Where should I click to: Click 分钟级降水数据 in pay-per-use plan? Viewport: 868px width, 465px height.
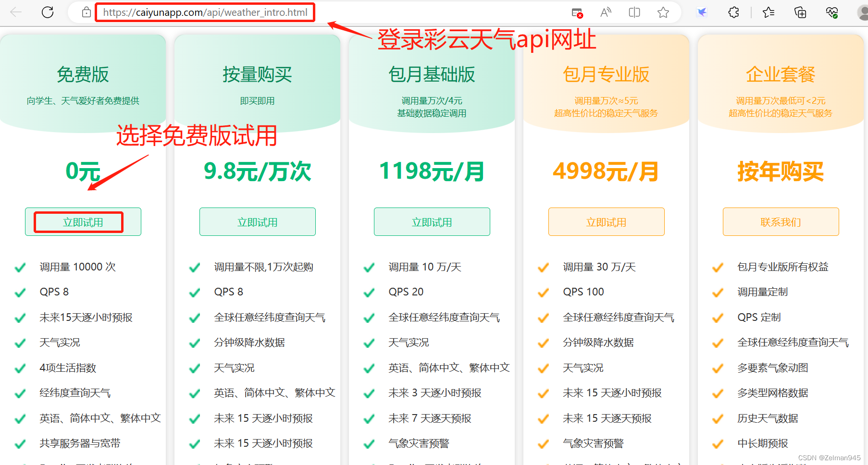tap(249, 343)
